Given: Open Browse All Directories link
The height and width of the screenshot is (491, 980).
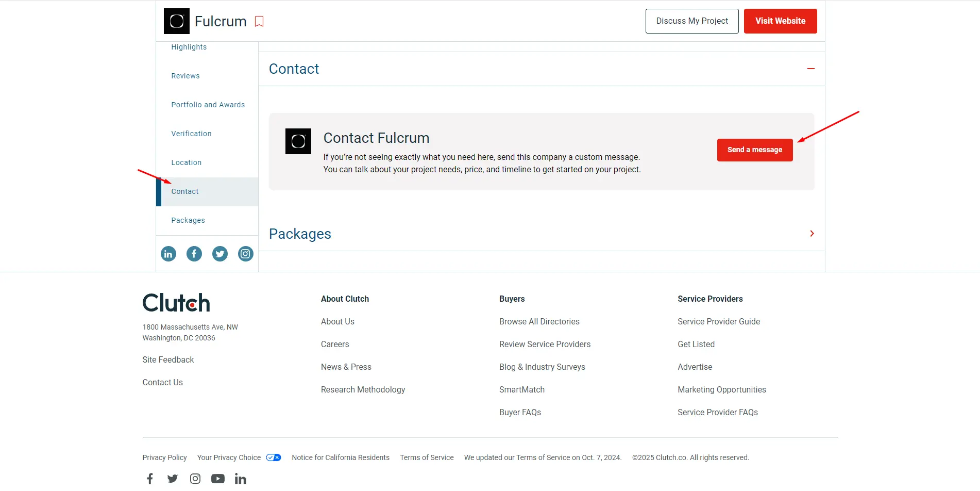Looking at the screenshot, I should 539,321.
